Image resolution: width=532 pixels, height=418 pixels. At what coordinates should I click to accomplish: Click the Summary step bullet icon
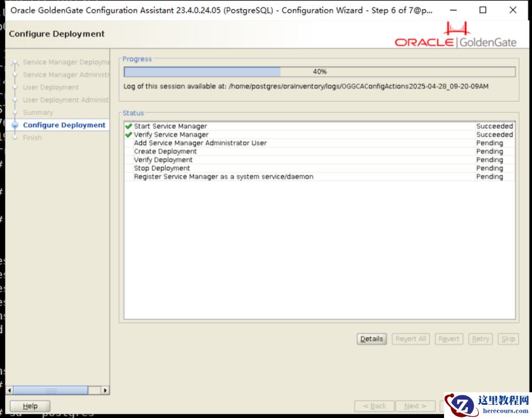pyautogui.click(x=14, y=113)
